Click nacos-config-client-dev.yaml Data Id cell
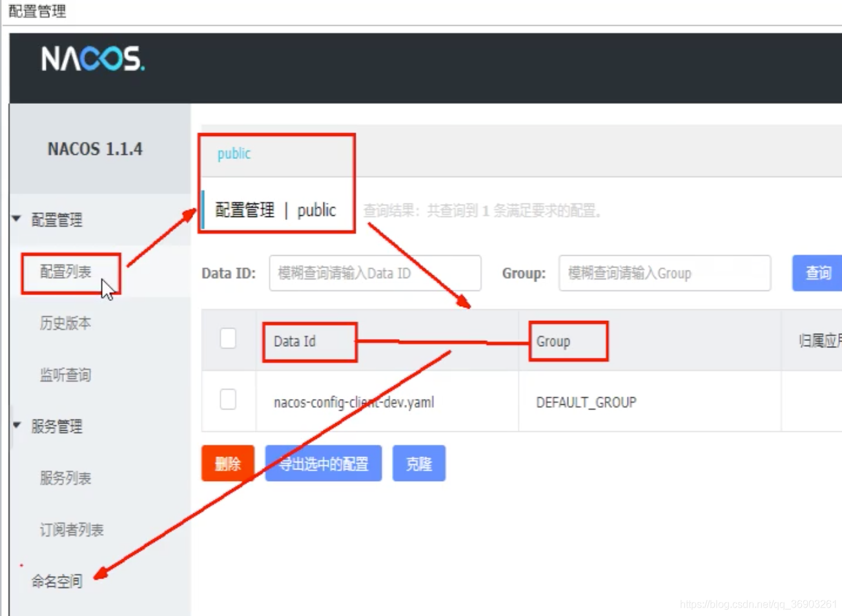842x616 pixels. [354, 403]
